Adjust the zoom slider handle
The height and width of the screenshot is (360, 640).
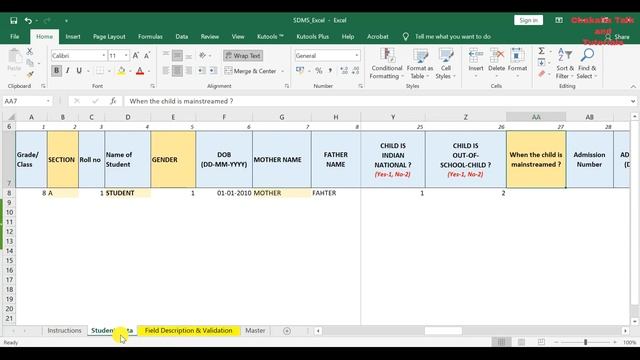585,342
